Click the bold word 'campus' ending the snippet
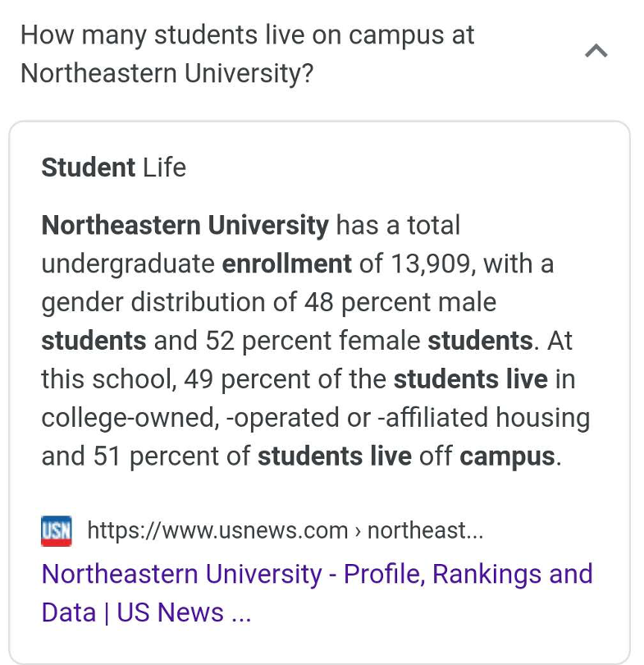This screenshot has height=665, width=644. click(507, 457)
